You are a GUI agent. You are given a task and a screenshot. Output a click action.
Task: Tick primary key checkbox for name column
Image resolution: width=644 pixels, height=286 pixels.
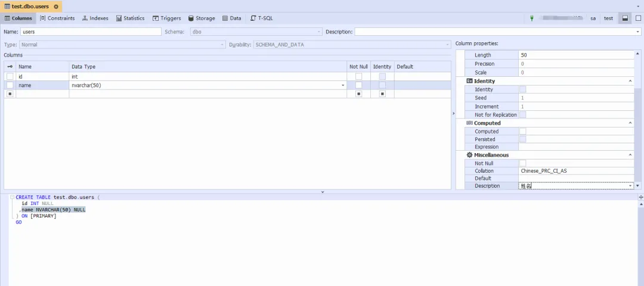10,85
